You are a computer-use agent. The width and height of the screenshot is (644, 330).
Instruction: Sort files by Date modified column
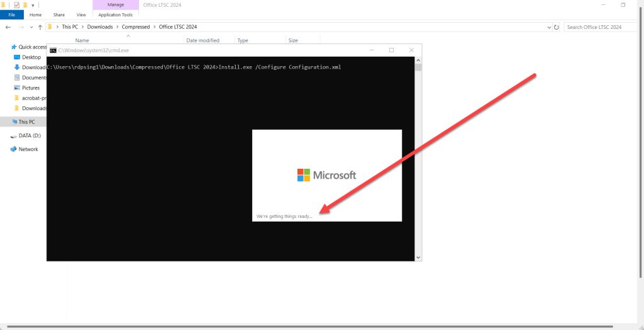203,40
